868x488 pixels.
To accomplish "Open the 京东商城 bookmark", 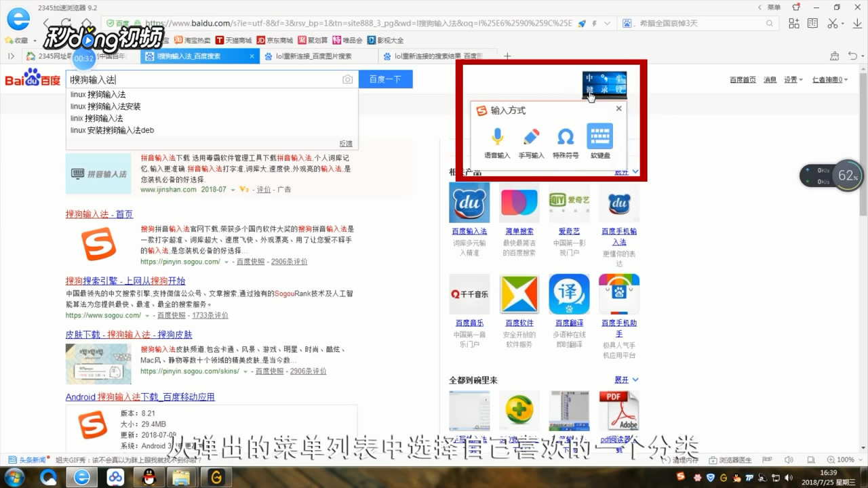I will click(x=275, y=41).
